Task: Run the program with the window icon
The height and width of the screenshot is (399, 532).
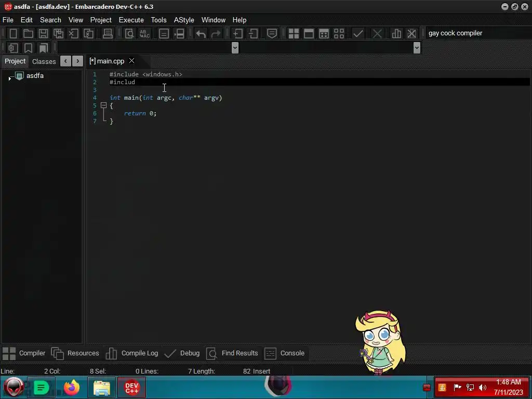Action: [309, 34]
